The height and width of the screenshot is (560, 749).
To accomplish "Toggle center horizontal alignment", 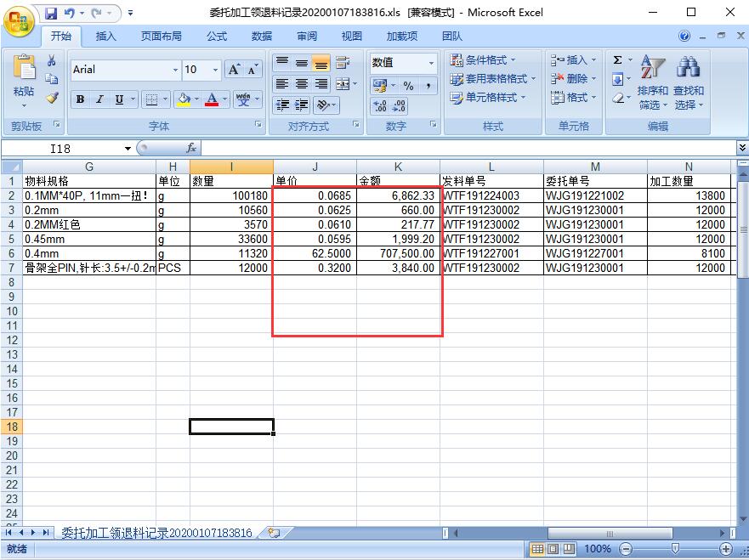I will tap(302, 84).
